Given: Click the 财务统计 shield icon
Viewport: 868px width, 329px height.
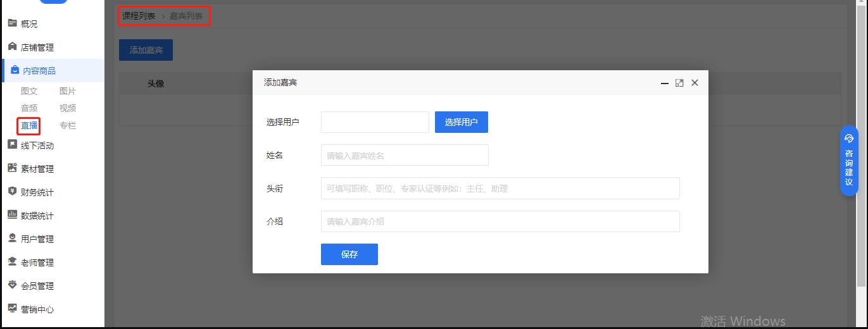Looking at the screenshot, I should 12,192.
